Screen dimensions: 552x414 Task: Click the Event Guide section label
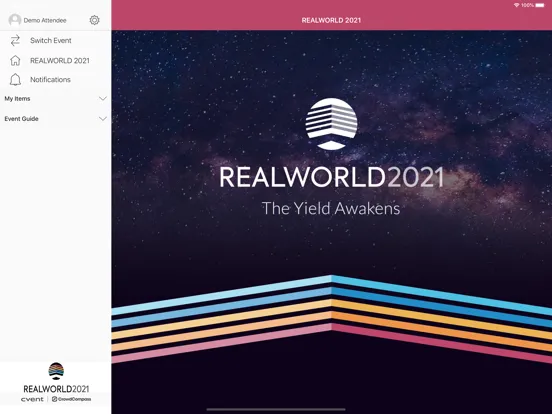(x=21, y=119)
